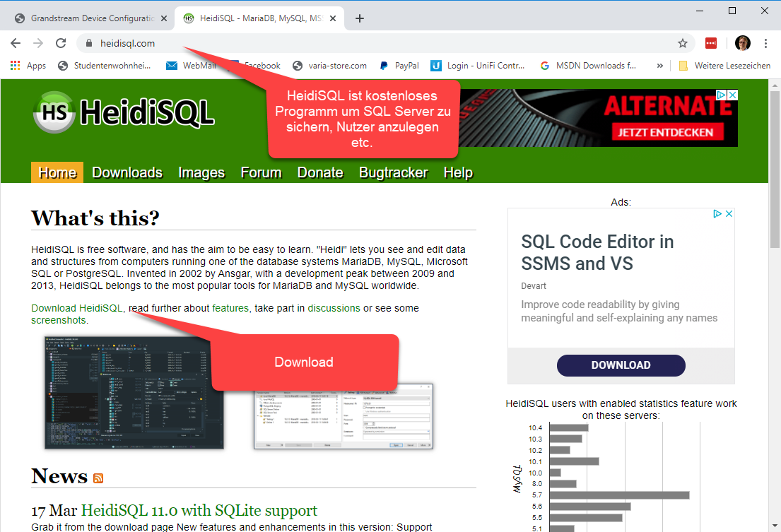The width and height of the screenshot is (781, 532).
Task: Open the red extension icon in toolbar
Action: [711, 43]
